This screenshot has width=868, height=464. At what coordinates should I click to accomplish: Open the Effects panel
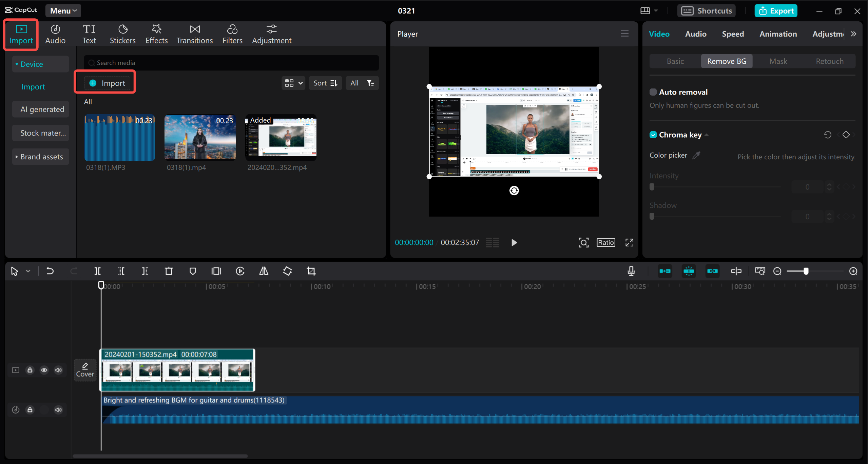(156, 34)
